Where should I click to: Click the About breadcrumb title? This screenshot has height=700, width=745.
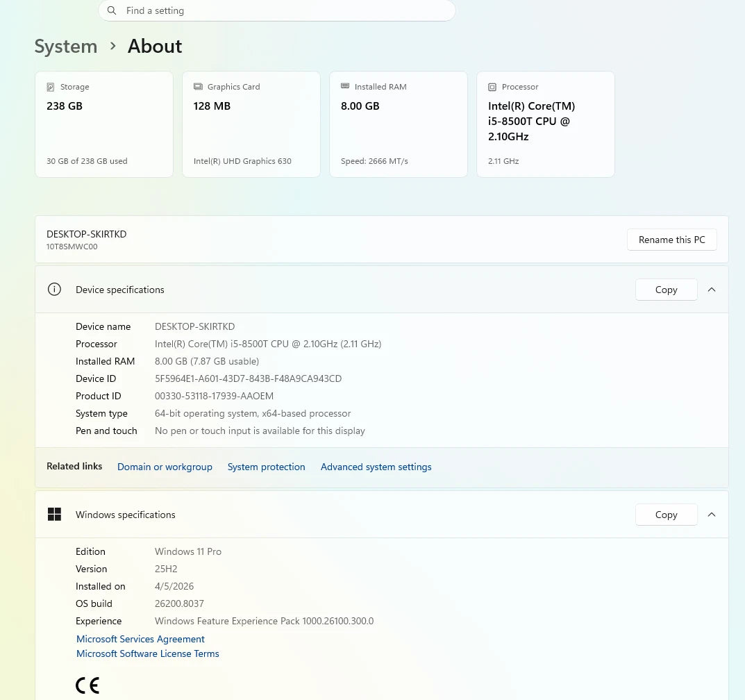coord(155,46)
